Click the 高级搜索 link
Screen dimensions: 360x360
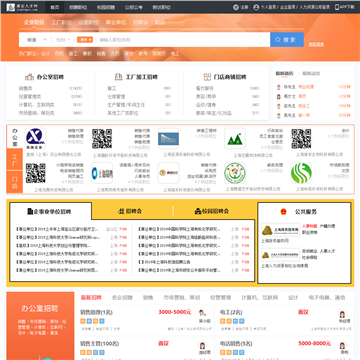316,44
